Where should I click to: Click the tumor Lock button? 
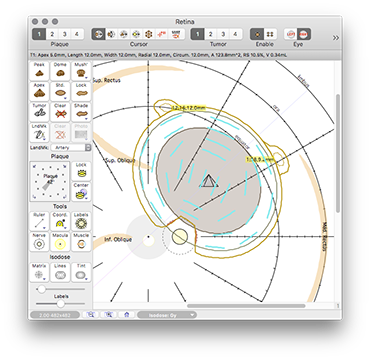[x=81, y=91]
